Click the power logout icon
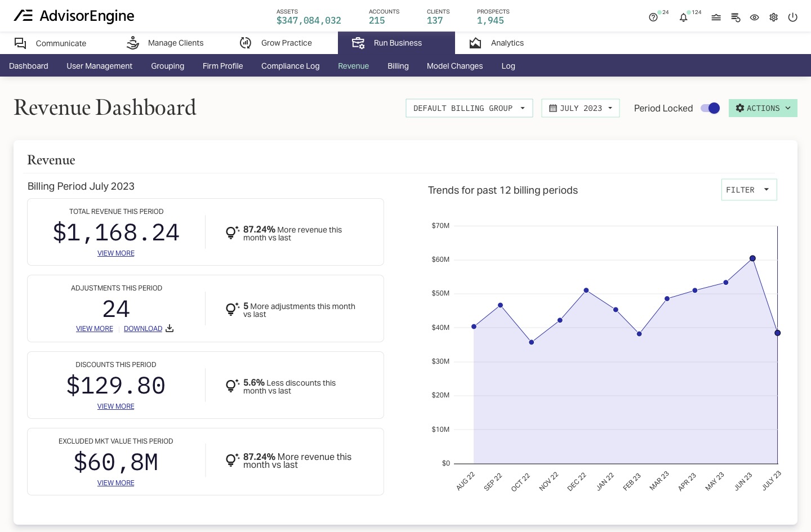 pyautogui.click(x=793, y=17)
